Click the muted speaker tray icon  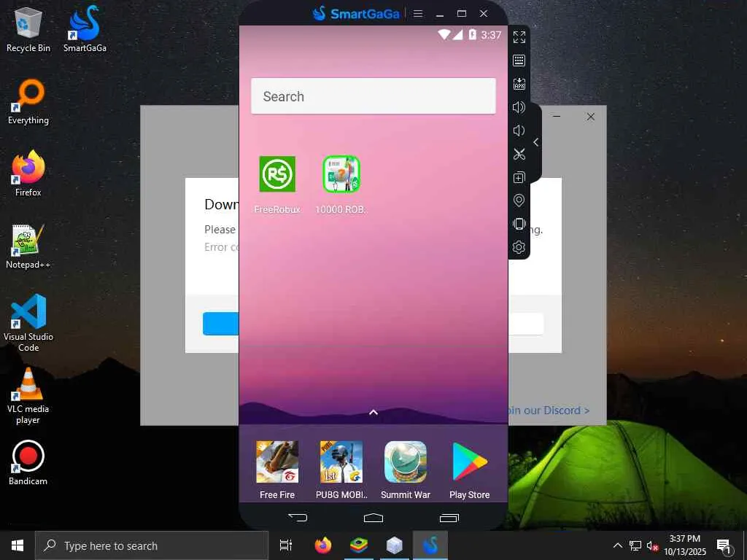[x=652, y=545]
